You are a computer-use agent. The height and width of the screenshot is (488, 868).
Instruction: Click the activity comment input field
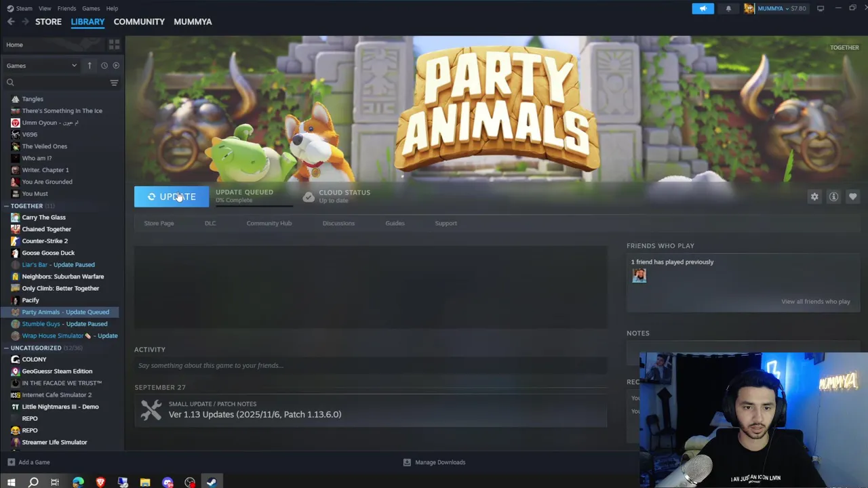pos(370,365)
